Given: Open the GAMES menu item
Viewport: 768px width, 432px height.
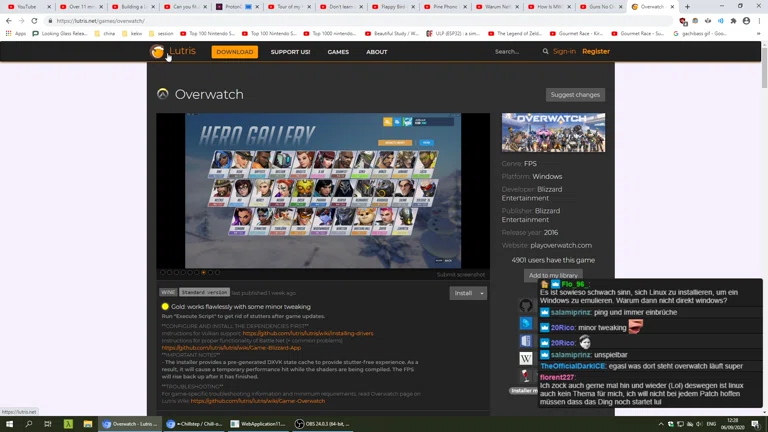Looking at the screenshot, I should point(338,52).
